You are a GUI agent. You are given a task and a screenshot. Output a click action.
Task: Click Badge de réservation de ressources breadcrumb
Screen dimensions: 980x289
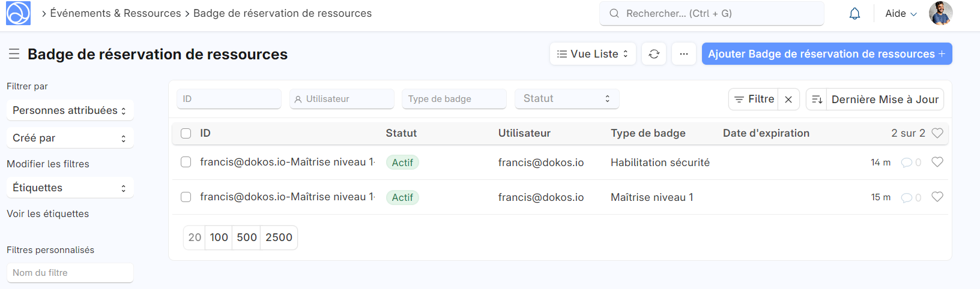pyautogui.click(x=282, y=13)
